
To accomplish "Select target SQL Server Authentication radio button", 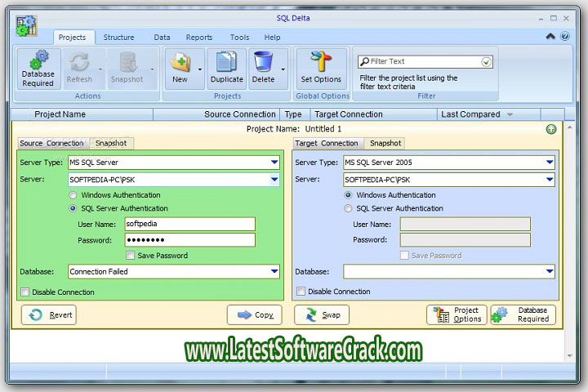I will pos(349,208).
